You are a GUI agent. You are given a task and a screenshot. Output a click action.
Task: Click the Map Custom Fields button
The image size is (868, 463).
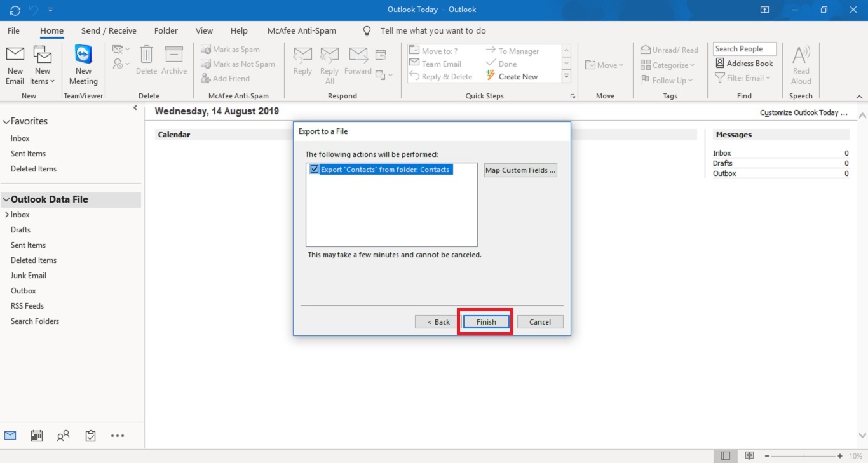[x=520, y=170]
